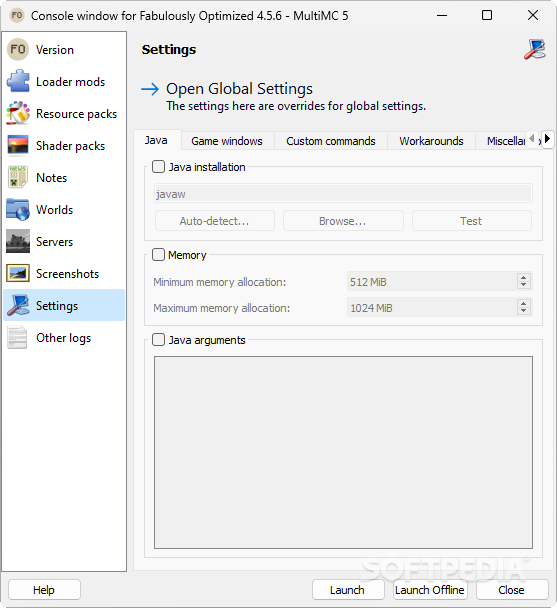Open Worlds folder globe icon
The image size is (557, 608).
coord(17,209)
